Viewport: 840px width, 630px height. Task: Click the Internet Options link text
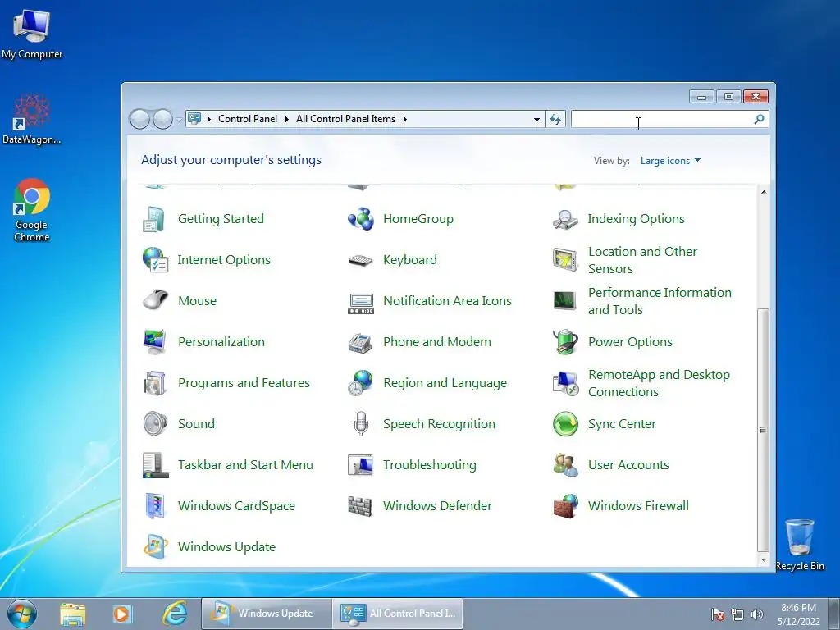point(224,260)
